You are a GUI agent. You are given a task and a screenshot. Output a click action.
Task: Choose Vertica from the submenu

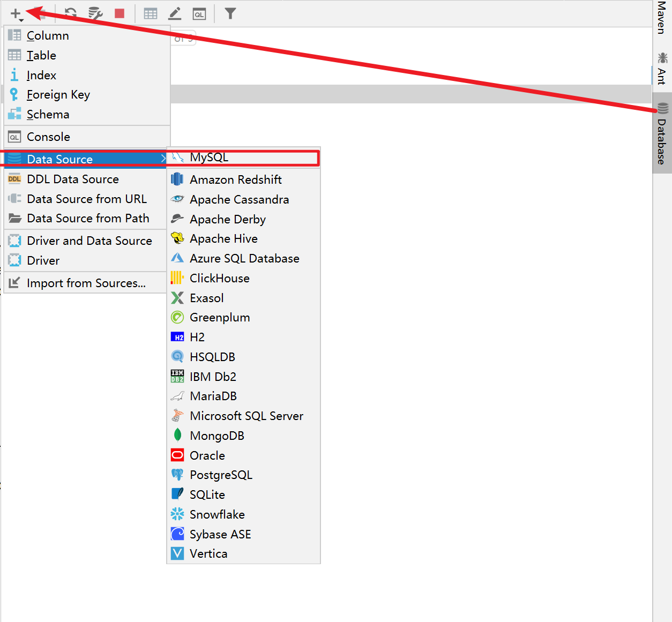coord(244,554)
